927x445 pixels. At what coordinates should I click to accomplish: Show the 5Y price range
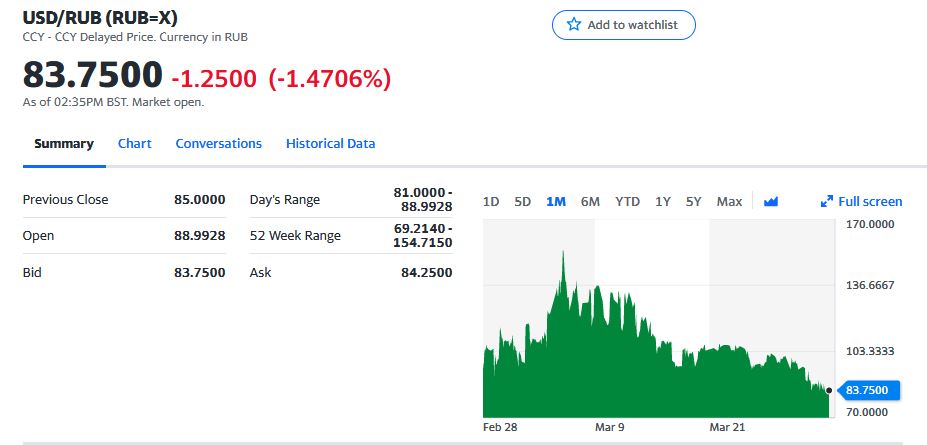[694, 201]
